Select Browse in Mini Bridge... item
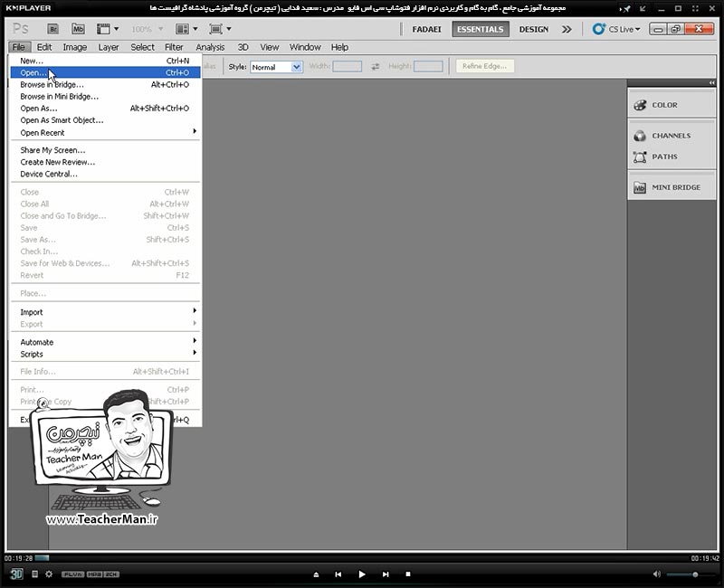The height and width of the screenshot is (588, 724). tap(105, 97)
